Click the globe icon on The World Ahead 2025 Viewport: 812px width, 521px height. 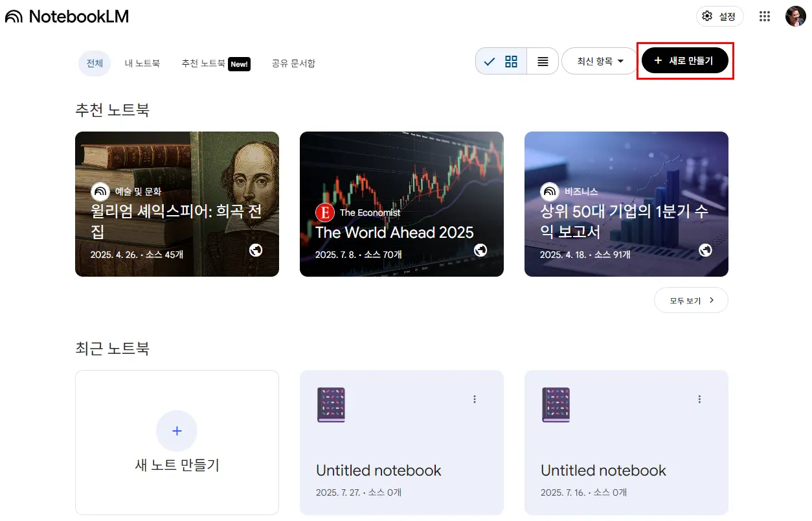point(480,250)
